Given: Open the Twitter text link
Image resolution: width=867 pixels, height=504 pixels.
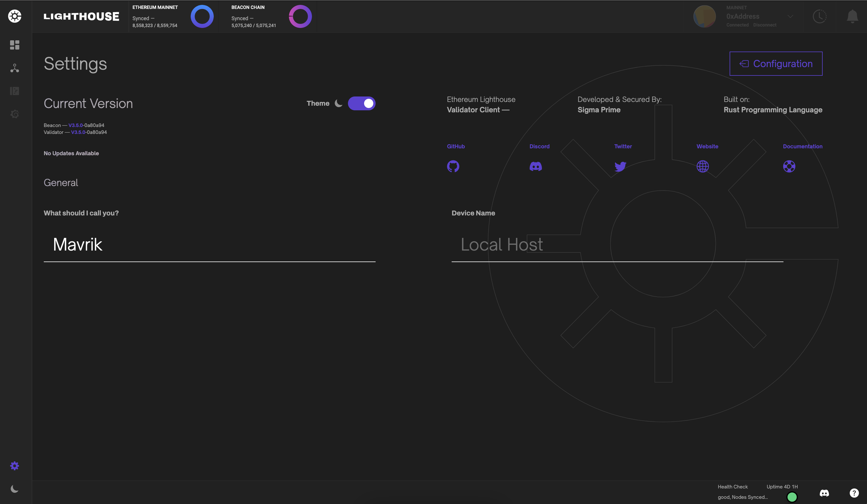Looking at the screenshot, I should 623,146.
